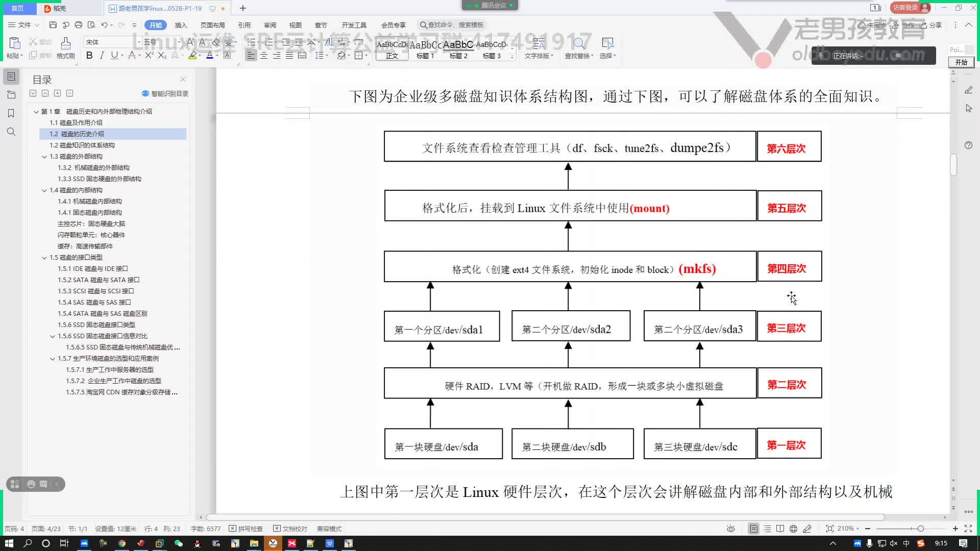The image size is (980, 551).
Task: Center align the paragraph
Action: pos(264,55)
